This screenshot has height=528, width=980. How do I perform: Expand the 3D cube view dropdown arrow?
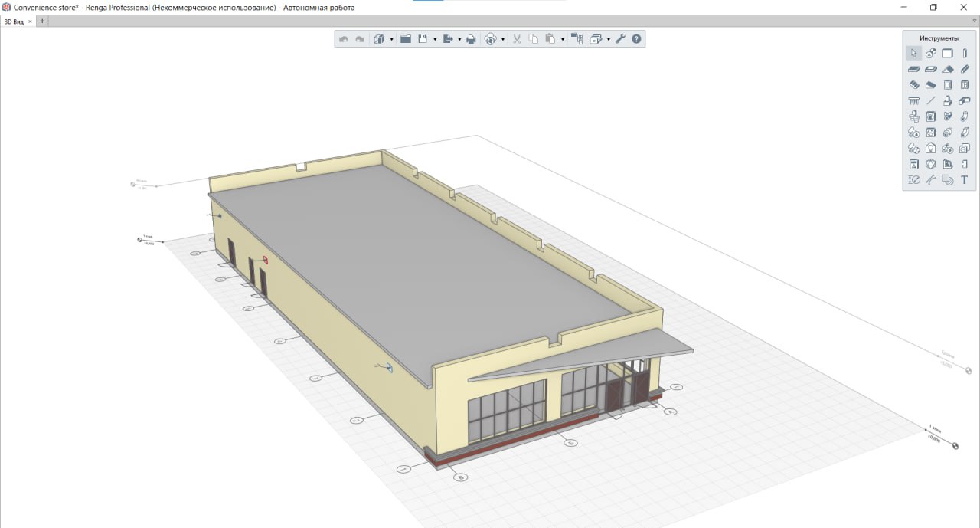pos(391,39)
